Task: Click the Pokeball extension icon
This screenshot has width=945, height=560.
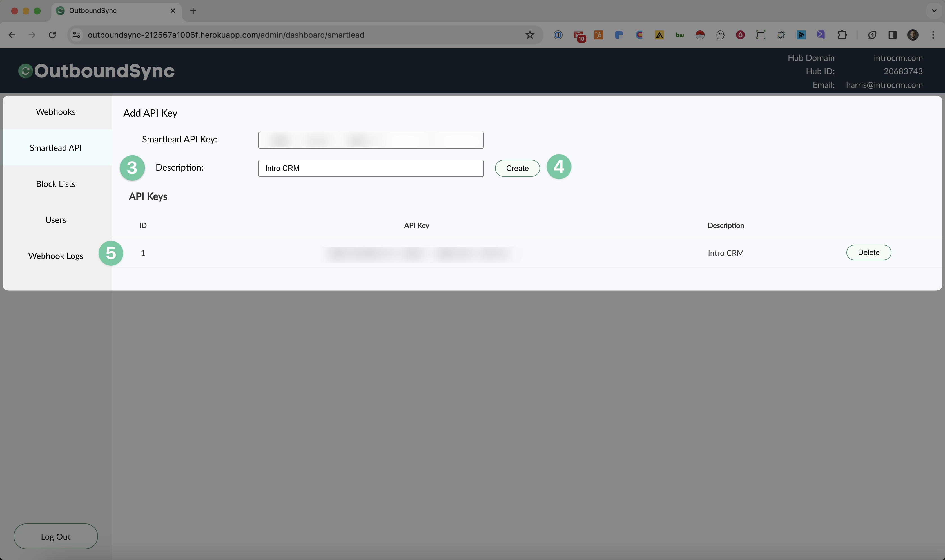Action: click(700, 35)
